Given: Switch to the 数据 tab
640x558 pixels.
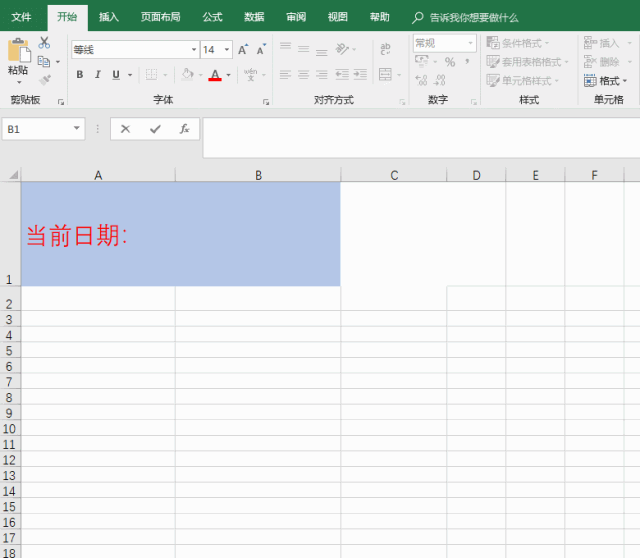Looking at the screenshot, I should (254, 17).
